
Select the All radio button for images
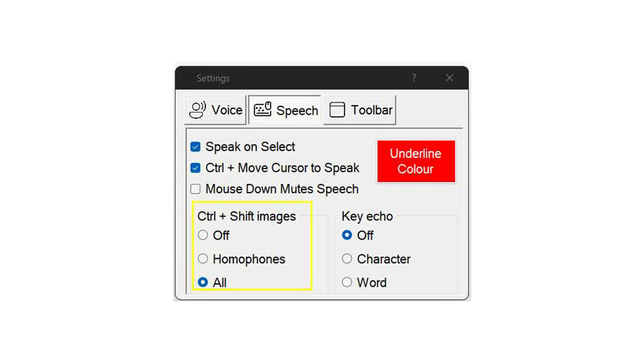point(203,282)
